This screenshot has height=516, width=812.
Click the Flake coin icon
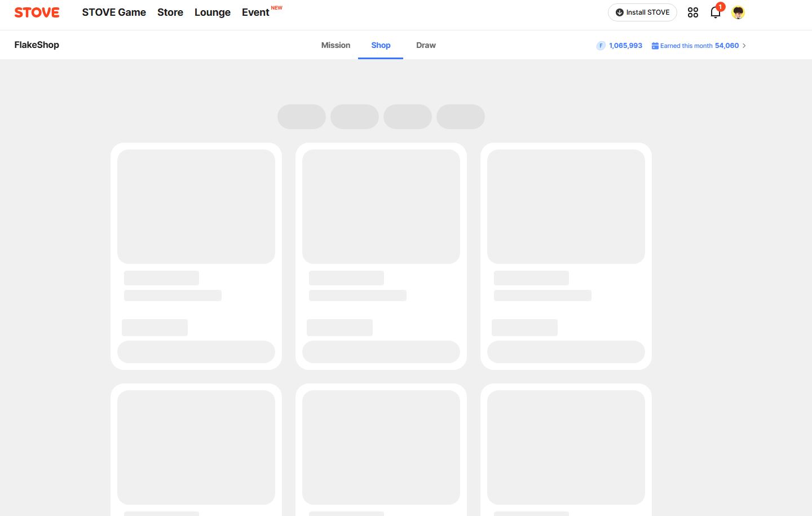(x=601, y=46)
